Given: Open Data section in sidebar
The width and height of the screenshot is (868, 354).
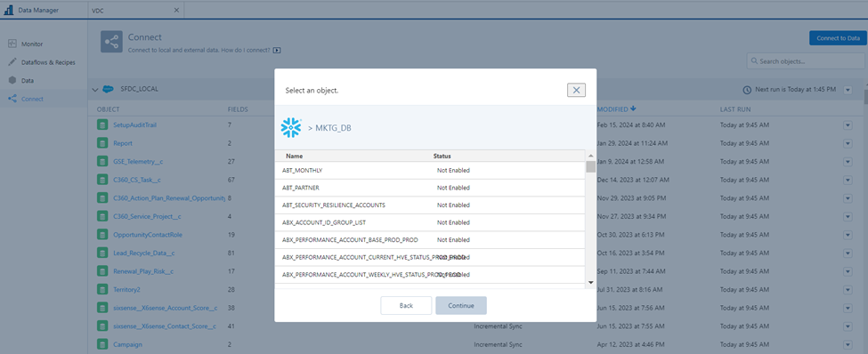Looking at the screenshot, I should tap(28, 81).
